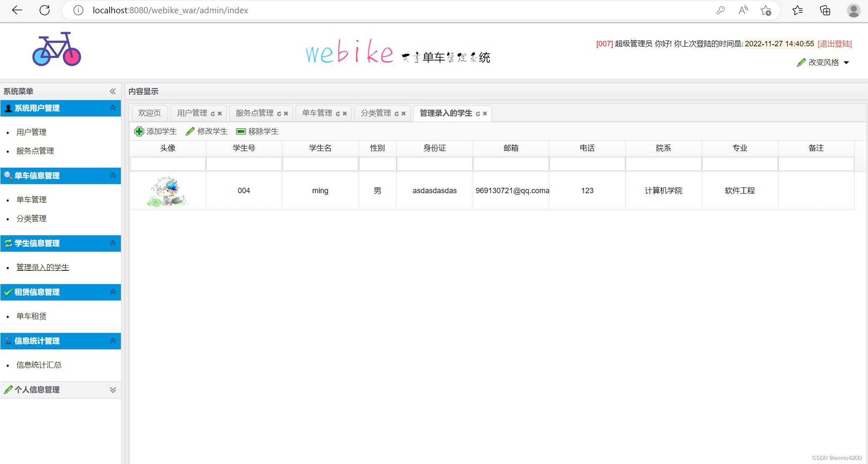The height and width of the screenshot is (464, 868).
Task: Expand the 个人信息管理 menu section
Action: click(113, 390)
